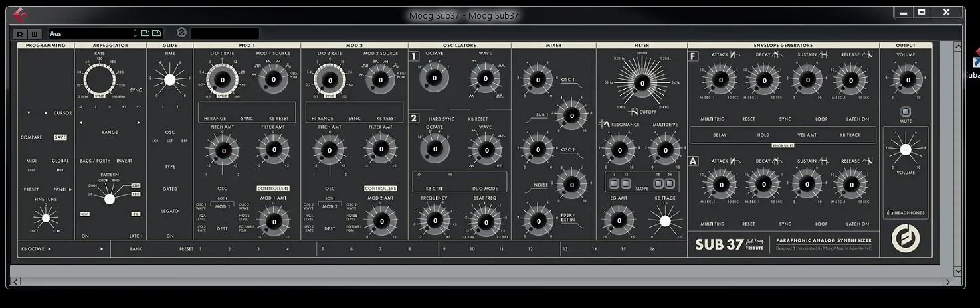Viewport: 980px width, 308px height.
Task: Select the 6 dB filter slope button
Action: 614,183
